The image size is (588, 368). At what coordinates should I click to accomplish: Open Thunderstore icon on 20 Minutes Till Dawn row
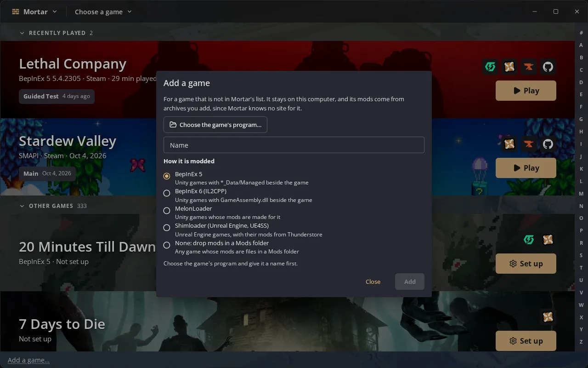[x=529, y=240]
